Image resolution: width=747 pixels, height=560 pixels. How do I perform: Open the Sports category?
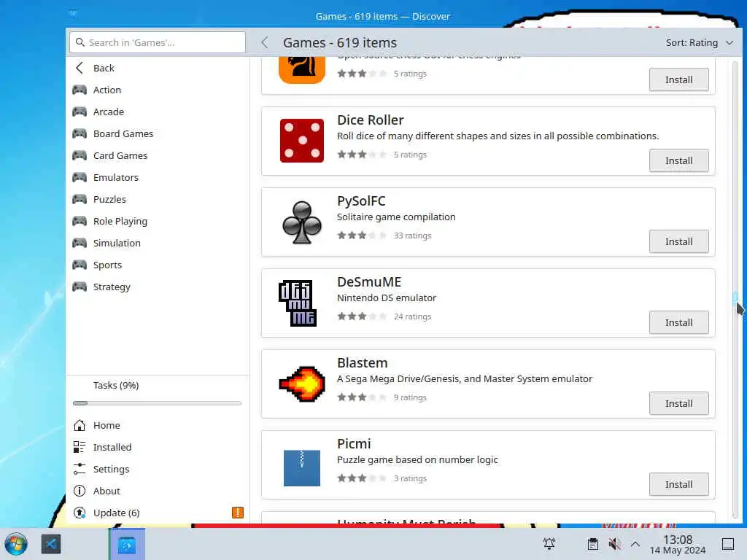click(158, 265)
